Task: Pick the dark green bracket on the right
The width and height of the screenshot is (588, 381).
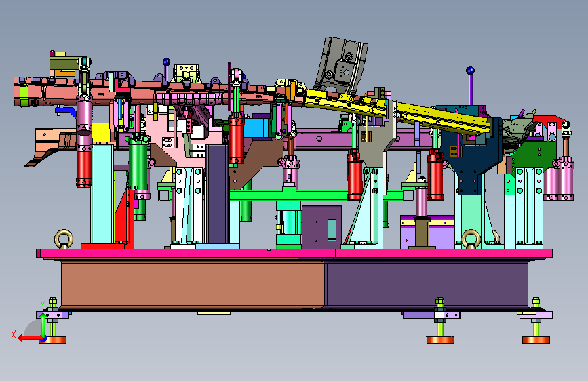Action: (534, 154)
